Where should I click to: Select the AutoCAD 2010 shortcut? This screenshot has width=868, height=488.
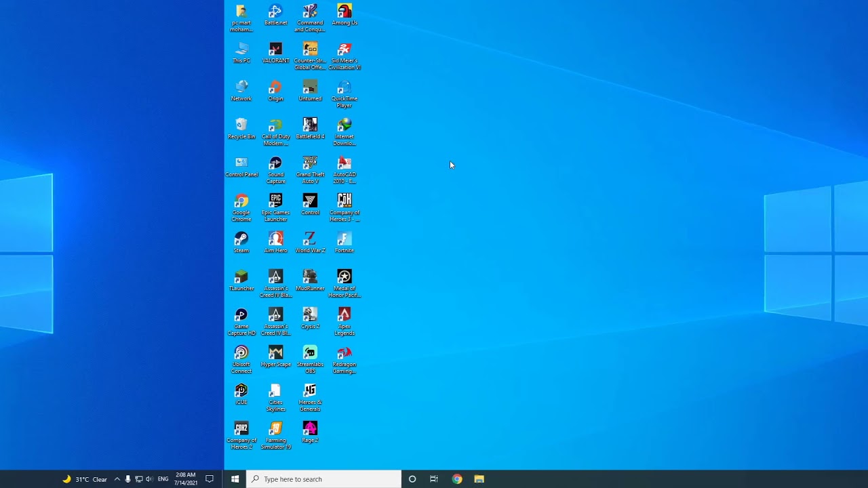[x=344, y=170]
